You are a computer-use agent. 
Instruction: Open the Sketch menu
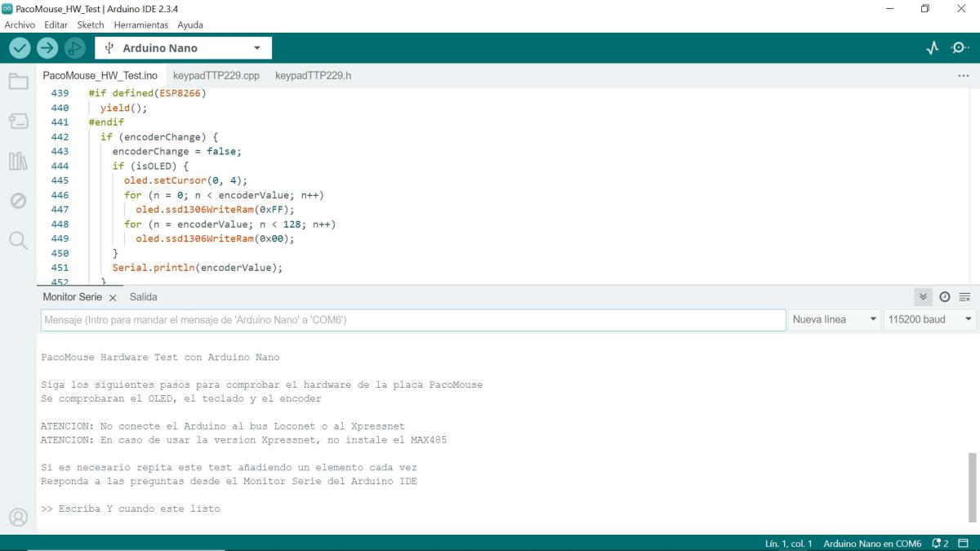coord(91,25)
